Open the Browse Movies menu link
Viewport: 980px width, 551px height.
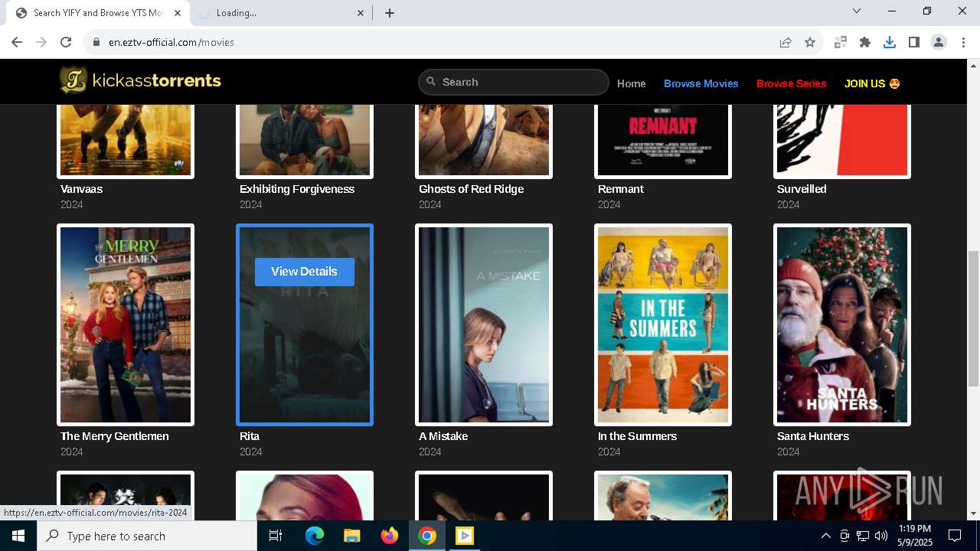point(701,83)
